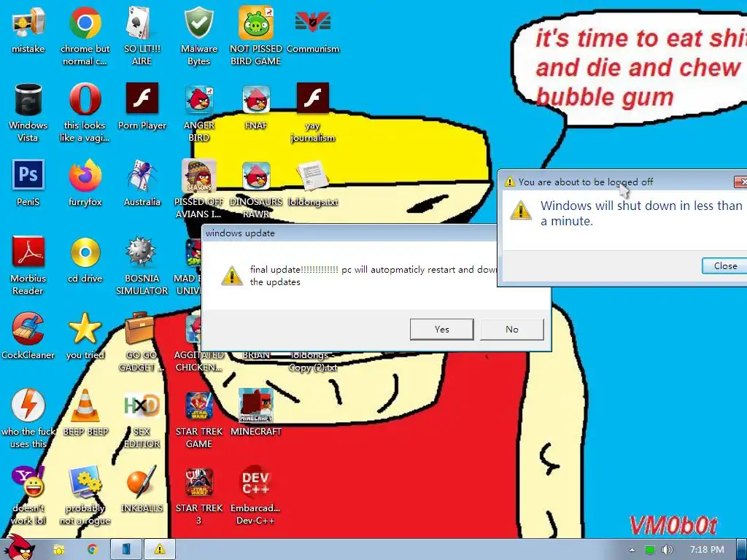Click No in windows update dialog
Viewport: 747px width, 560px height.
pos(511,329)
